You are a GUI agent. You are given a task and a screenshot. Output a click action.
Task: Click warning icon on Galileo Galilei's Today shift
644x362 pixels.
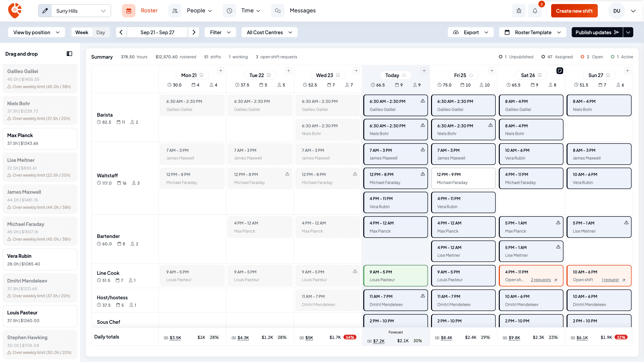pyautogui.click(x=423, y=101)
